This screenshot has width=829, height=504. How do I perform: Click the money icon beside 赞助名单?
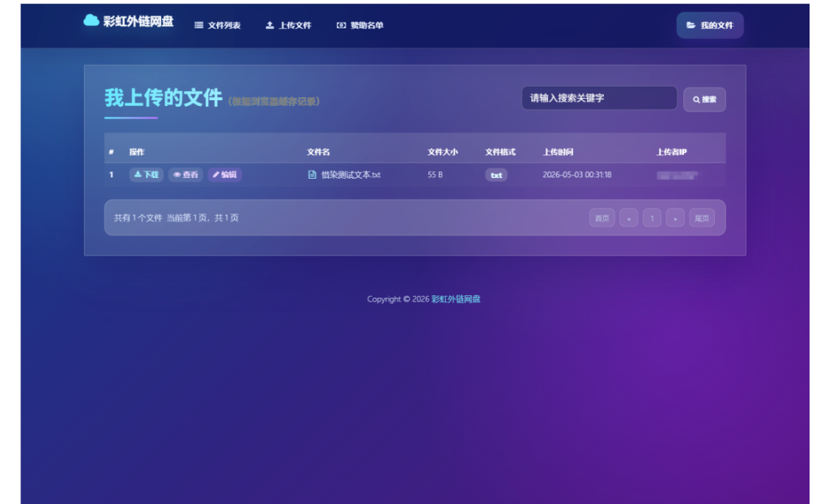pyautogui.click(x=341, y=25)
